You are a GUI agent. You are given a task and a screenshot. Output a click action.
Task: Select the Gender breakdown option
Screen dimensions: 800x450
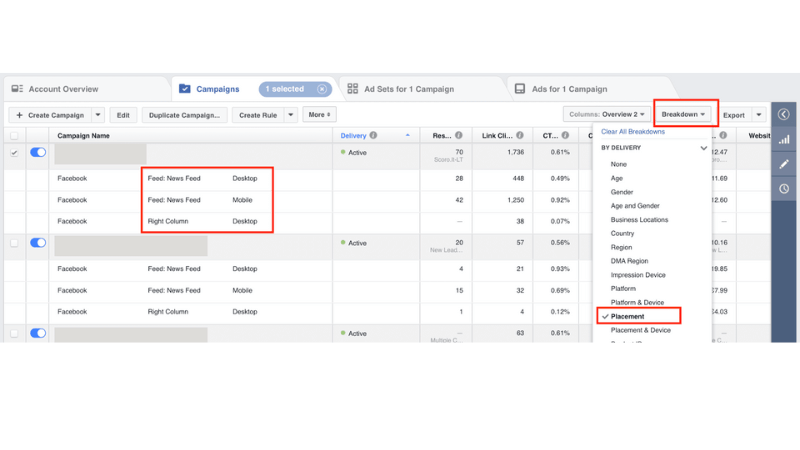[x=621, y=192]
